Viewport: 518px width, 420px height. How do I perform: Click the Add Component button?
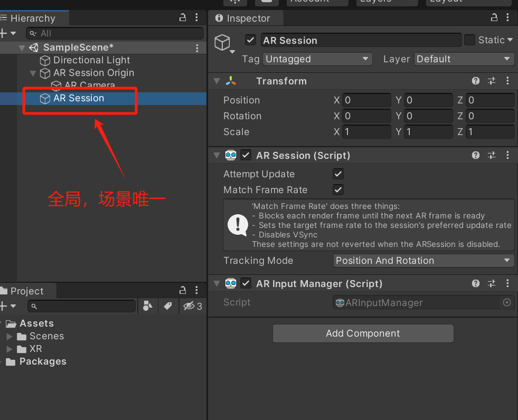point(363,333)
